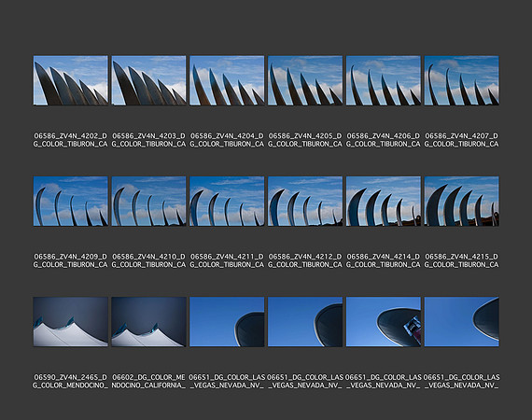Select the 06602 Mendocino California tent thumbnail
Viewport: 532px width, 420px height.
pyautogui.click(x=149, y=322)
